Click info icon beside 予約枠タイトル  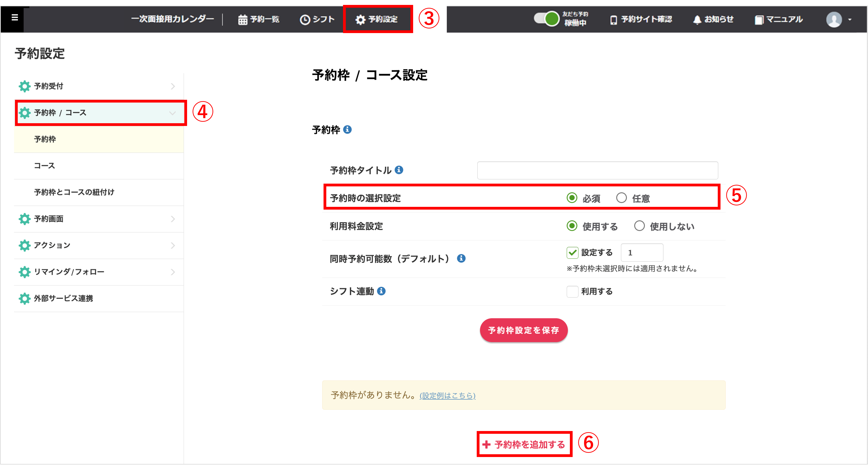coord(399,170)
